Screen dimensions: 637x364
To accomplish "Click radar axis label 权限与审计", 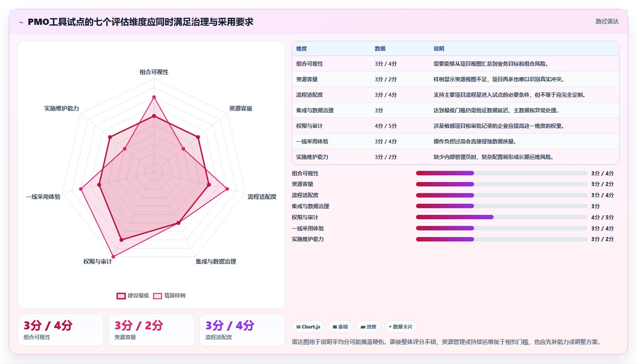I will click(98, 261).
